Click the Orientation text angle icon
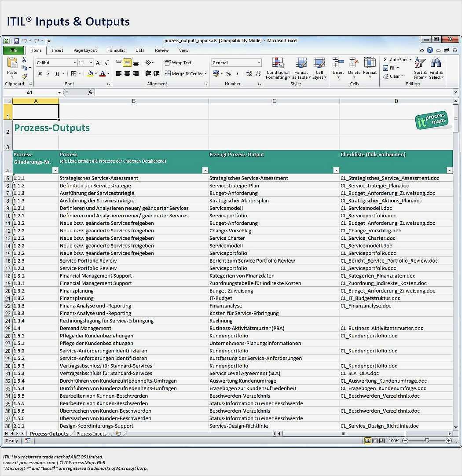462x476 pixels. (x=148, y=62)
